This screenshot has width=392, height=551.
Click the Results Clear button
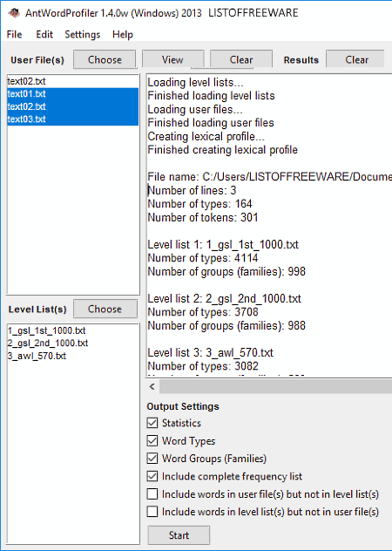click(357, 60)
